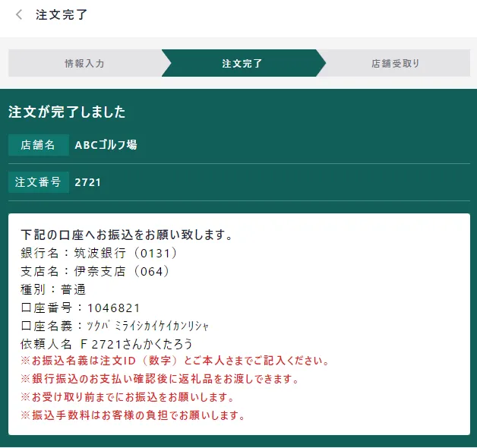This screenshot has height=448, width=477.
Task: Select the 情報入力 step
Action: tap(84, 64)
